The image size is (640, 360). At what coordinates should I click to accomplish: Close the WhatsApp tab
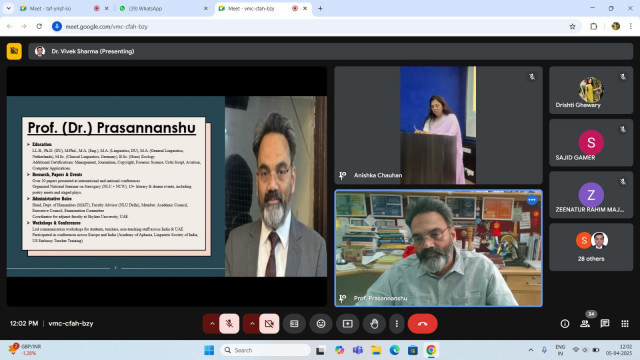206,9
